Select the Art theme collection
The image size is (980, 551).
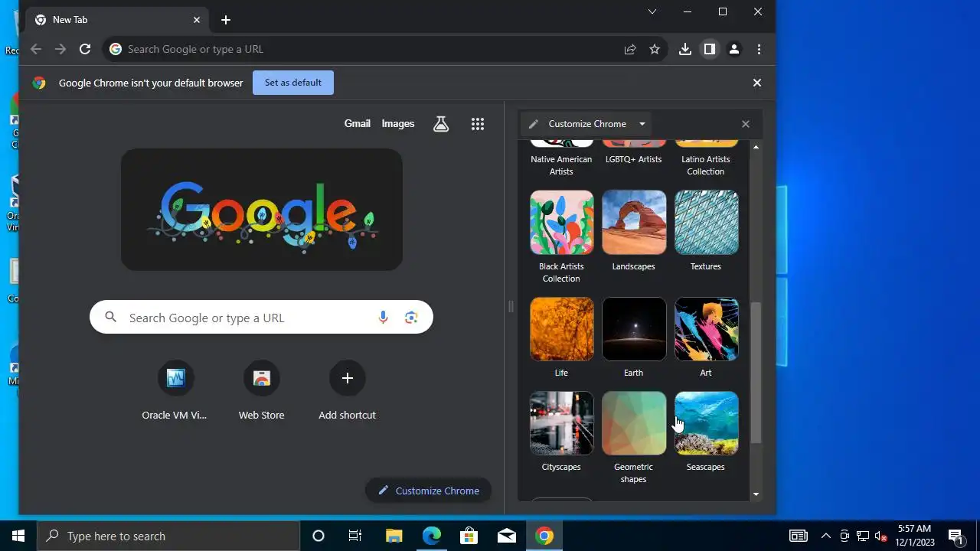pos(706,329)
